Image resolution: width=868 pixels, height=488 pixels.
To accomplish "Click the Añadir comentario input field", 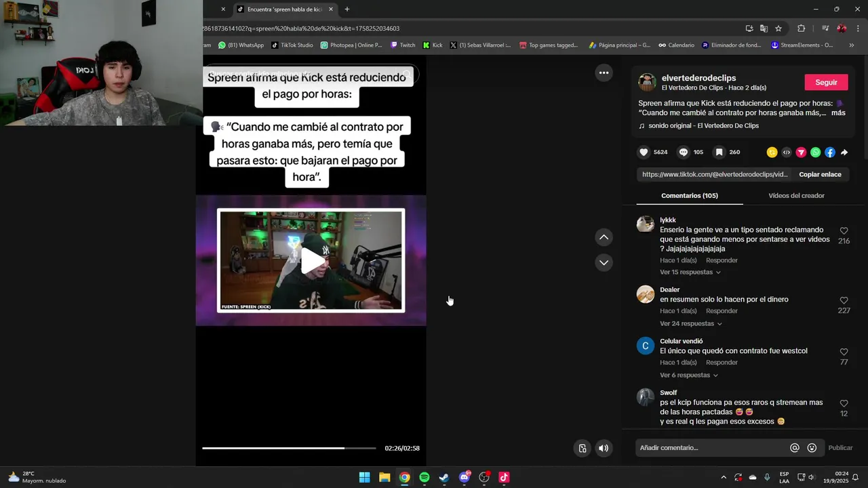I will [x=712, y=448].
